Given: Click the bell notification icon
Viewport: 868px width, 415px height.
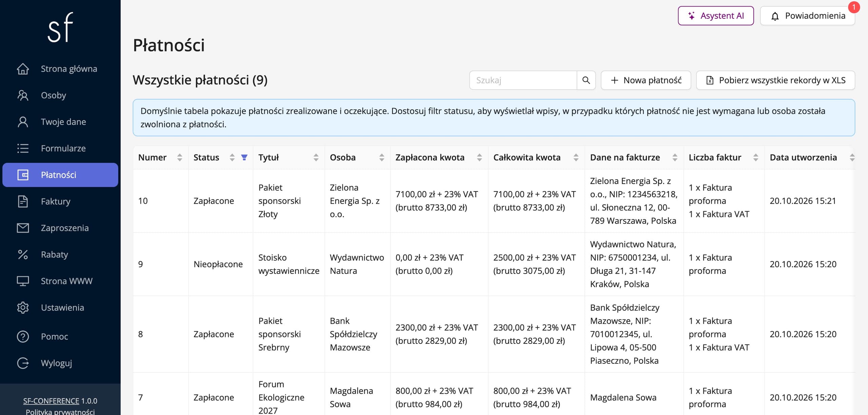Looking at the screenshot, I should [x=775, y=16].
